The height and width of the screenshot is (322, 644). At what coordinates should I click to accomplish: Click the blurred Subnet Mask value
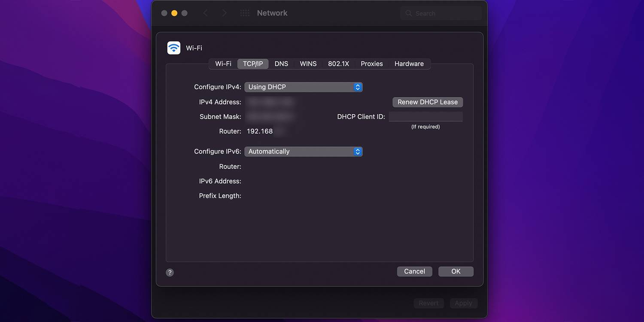coord(270,117)
